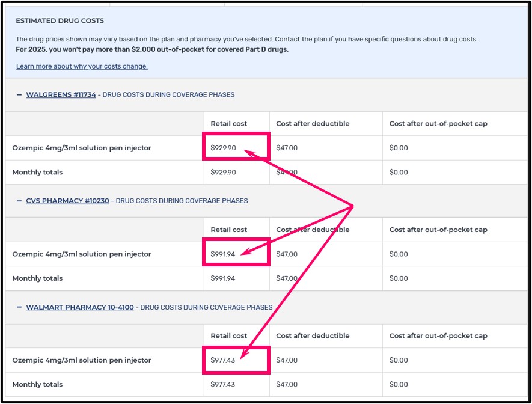Click Walmart Ozempic cost after cap $0.00
Viewport: 532px width, 404px height.
[x=399, y=360]
